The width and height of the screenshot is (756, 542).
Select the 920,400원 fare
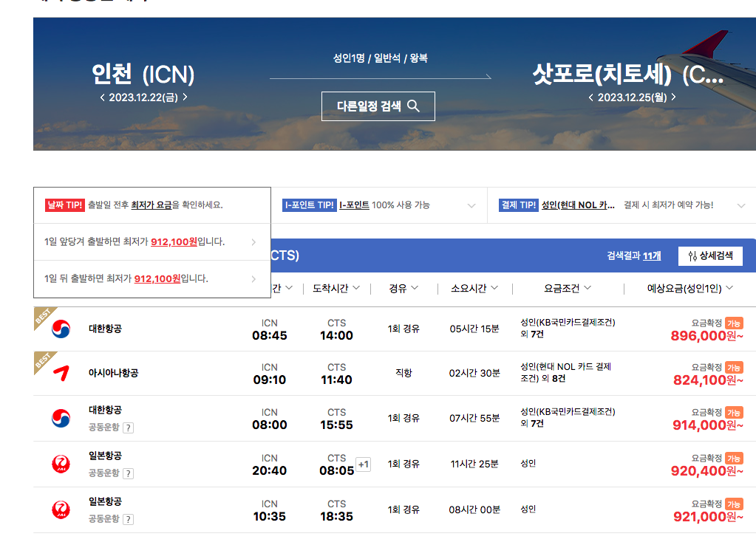(706, 470)
